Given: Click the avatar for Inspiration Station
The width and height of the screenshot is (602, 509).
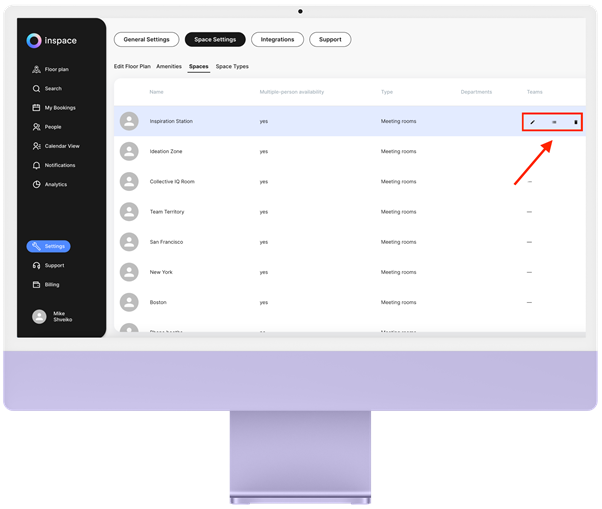Looking at the screenshot, I should pyautogui.click(x=129, y=121).
